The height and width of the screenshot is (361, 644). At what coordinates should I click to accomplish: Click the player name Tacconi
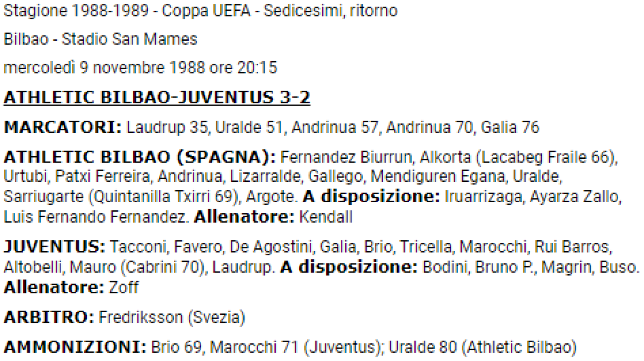[137, 247]
